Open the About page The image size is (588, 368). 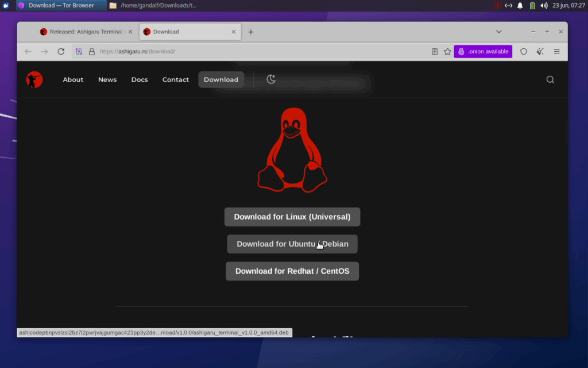click(x=73, y=79)
